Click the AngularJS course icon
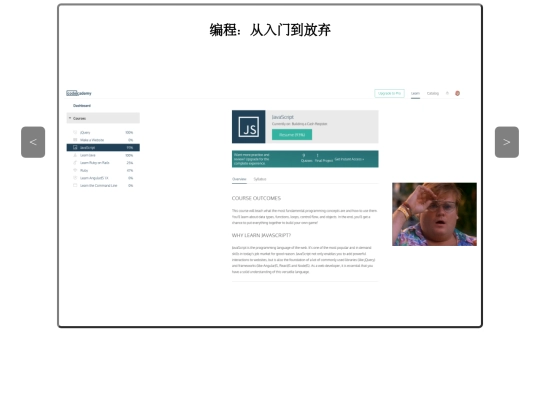 coord(75,178)
